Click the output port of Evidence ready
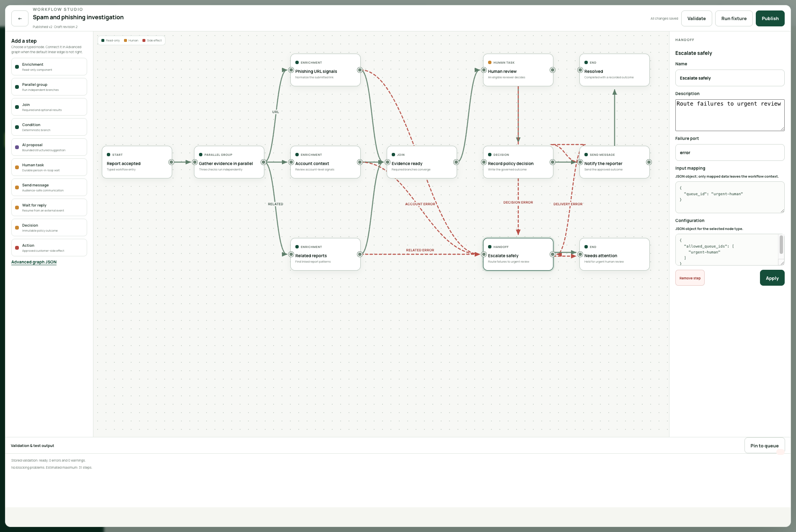The width and height of the screenshot is (796, 532). pyautogui.click(x=456, y=162)
